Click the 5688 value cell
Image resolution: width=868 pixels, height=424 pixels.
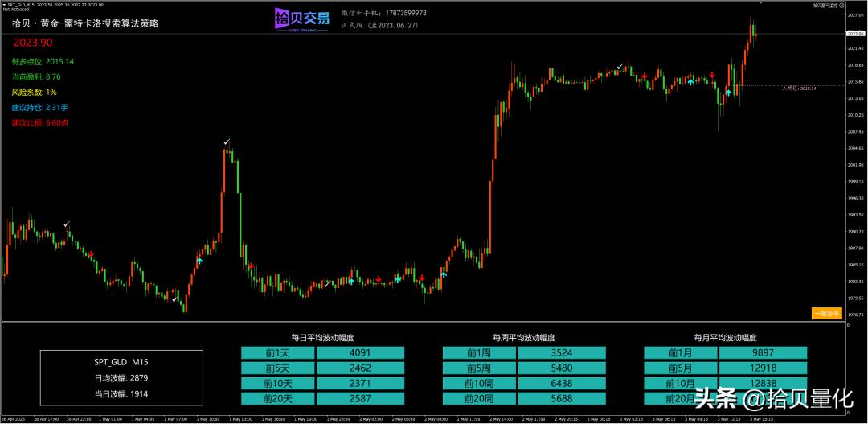click(x=562, y=398)
